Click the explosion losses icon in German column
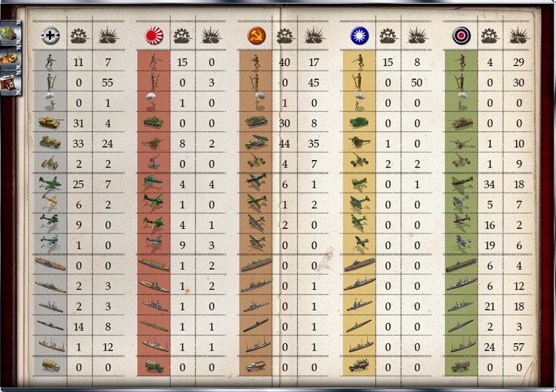Screen dimensions: 556x392 coord(108,36)
